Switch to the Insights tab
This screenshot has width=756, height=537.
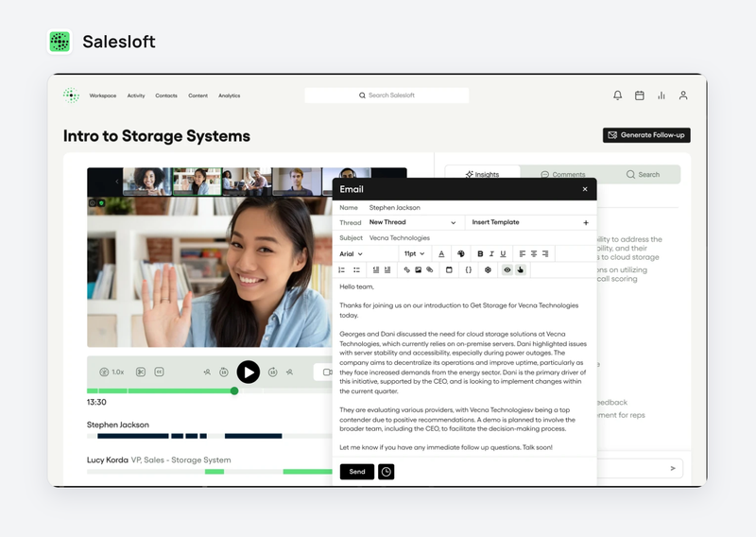[482, 174]
